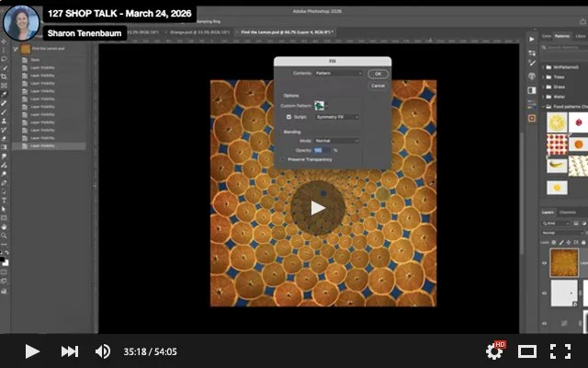Select the Lasso tool
The height and width of the screenshot is (368, 588).
coord(4,59)
